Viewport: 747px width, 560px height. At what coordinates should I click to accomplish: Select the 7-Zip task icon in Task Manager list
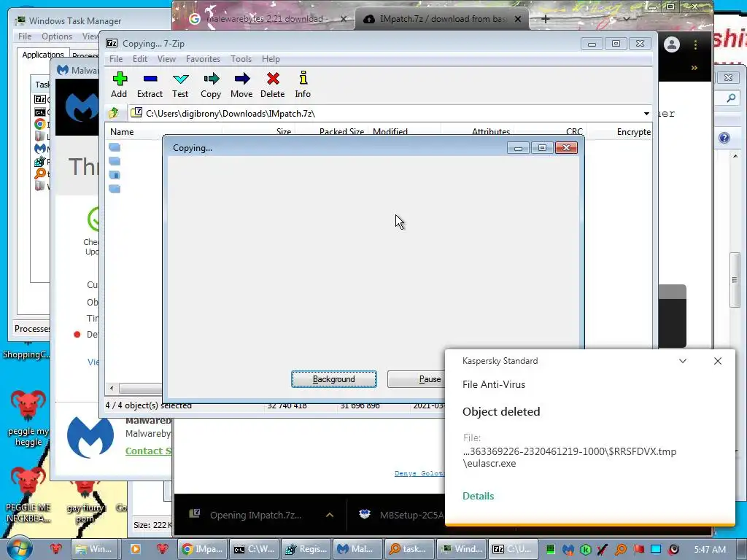[x=40, y=99]
